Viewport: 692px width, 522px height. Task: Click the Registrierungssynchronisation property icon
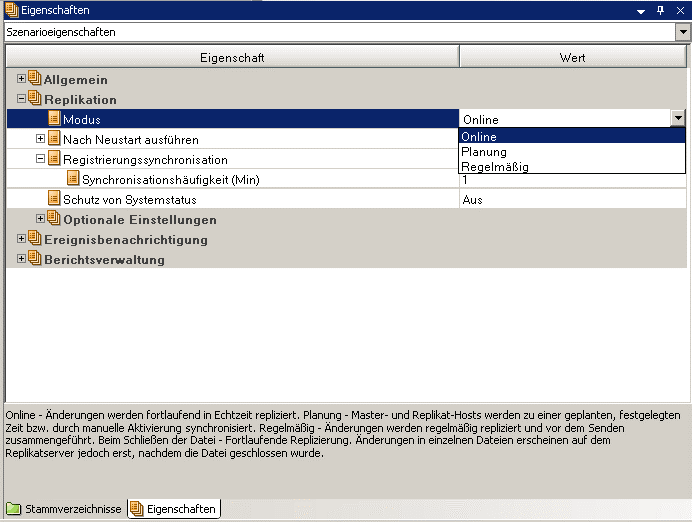tap(54, 159)
